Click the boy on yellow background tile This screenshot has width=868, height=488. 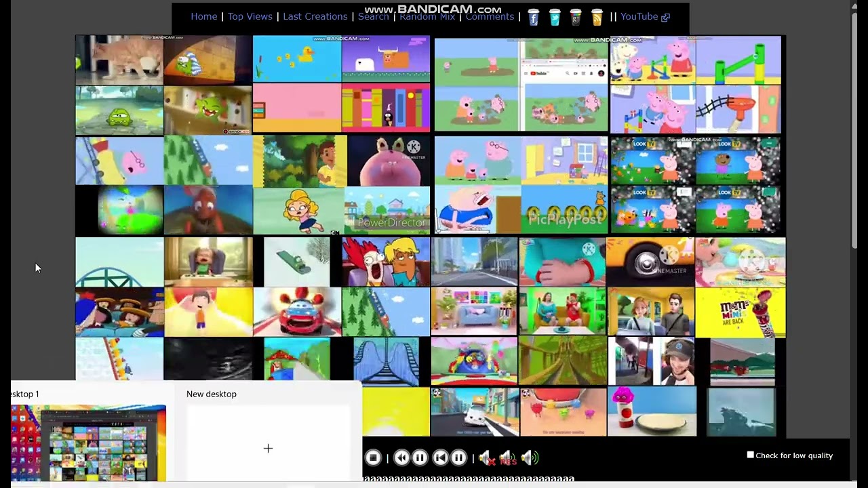point(208,312)
